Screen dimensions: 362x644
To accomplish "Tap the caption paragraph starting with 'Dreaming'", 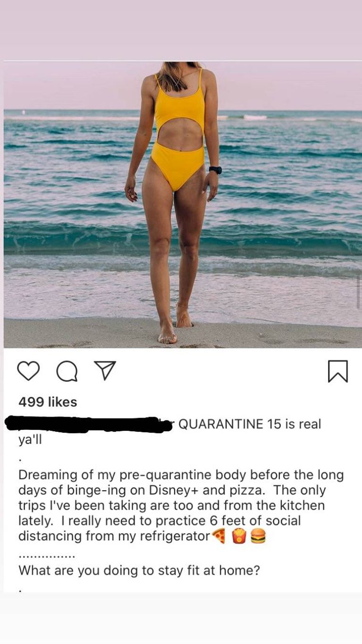I will 181,505.
